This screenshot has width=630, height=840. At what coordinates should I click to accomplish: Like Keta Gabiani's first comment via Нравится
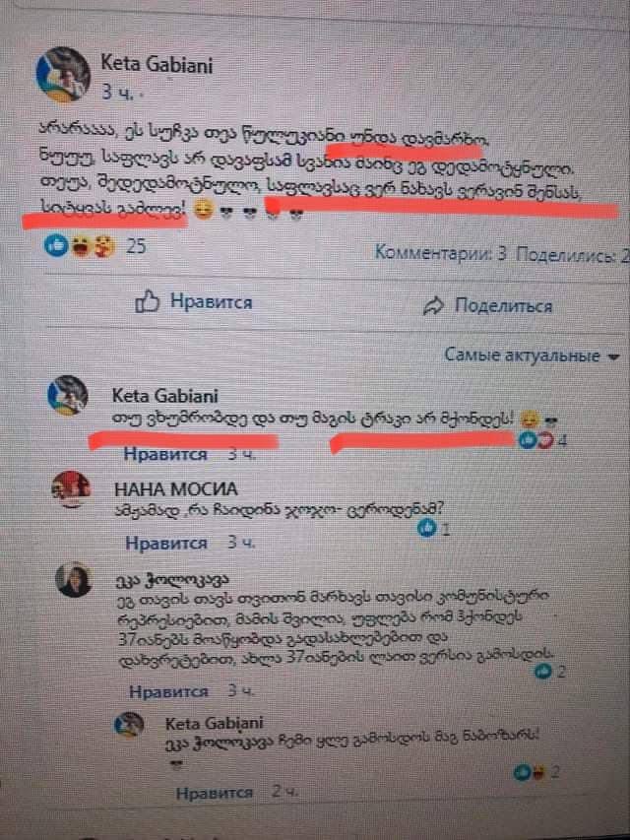click(x=165, y=454)
